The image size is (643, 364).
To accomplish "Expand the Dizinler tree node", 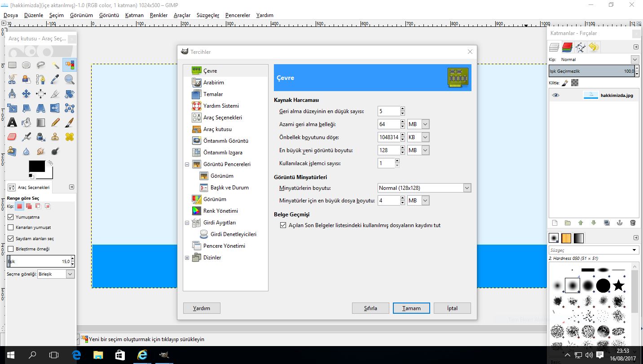I will [x=187, y=258].
